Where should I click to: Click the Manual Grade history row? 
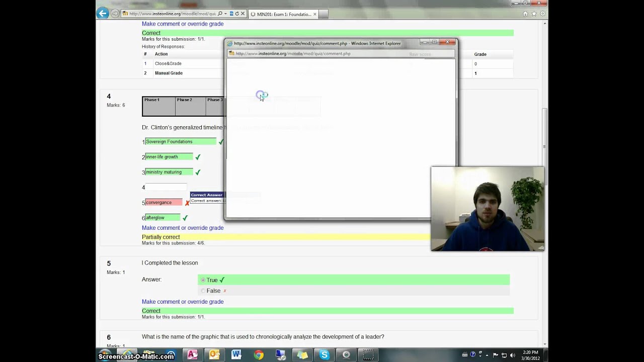coord(327,73)
